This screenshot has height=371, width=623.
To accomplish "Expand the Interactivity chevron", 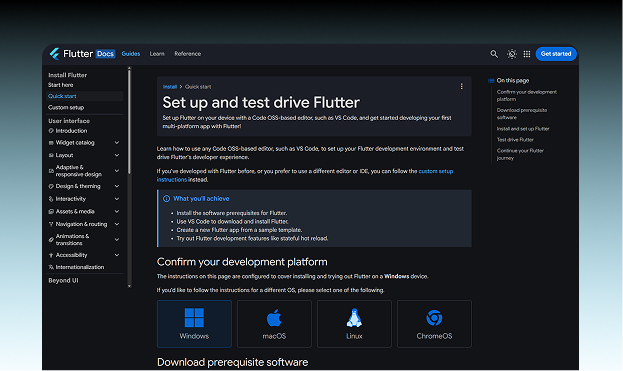I will (117, 199).
